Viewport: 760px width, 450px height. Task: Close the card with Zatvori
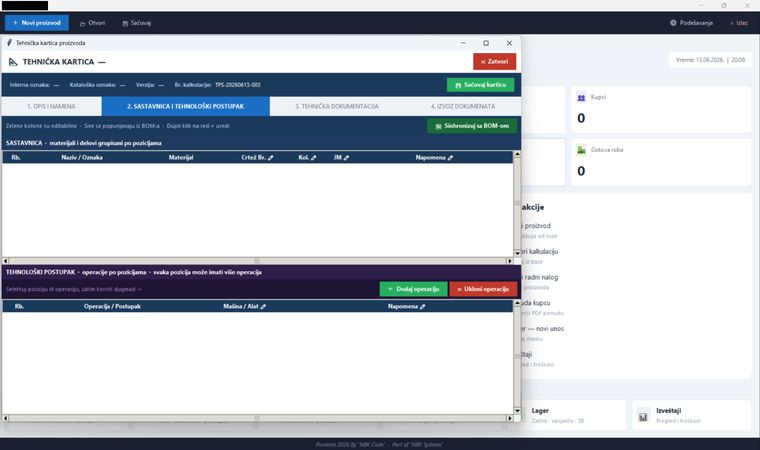[494, 62]
